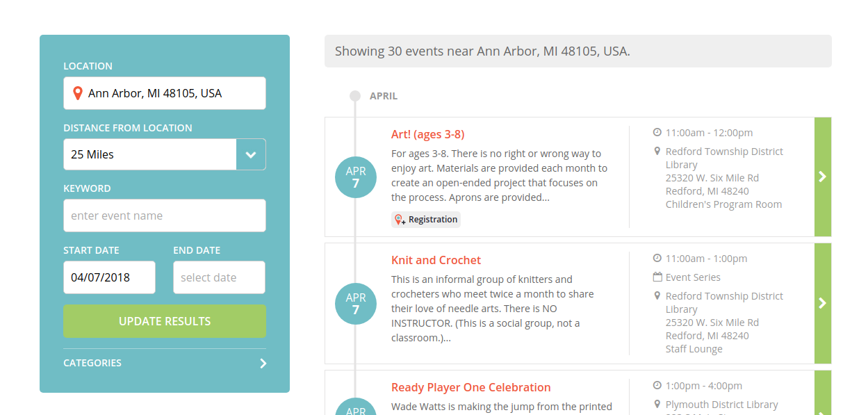Click the Update Results button
The image size is (868, 415).
click(x=165, y=321)
